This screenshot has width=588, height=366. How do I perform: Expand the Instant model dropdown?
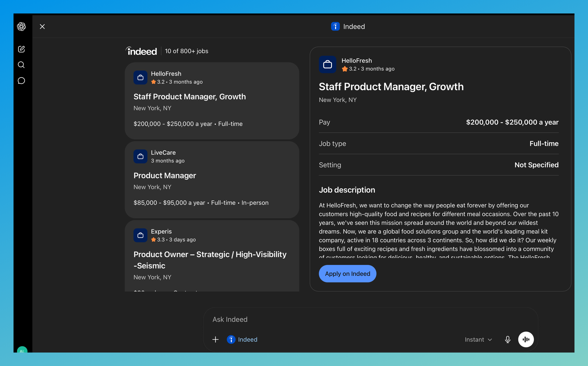tap(478, 340)
